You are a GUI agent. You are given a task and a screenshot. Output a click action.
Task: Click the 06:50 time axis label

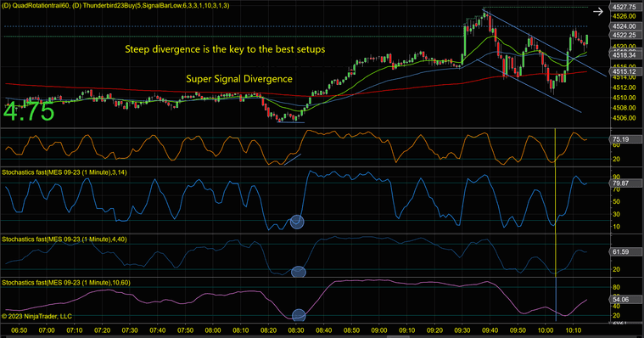coord(20,330)
